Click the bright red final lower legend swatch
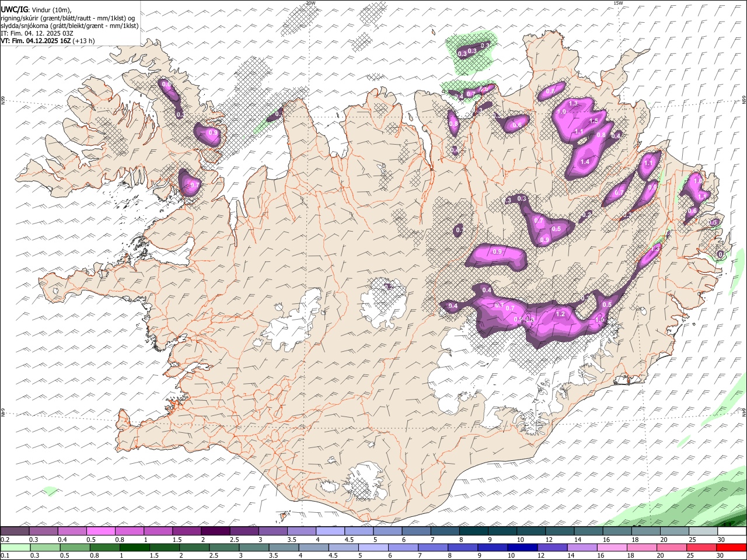747x560 pixels. point(730,548)
